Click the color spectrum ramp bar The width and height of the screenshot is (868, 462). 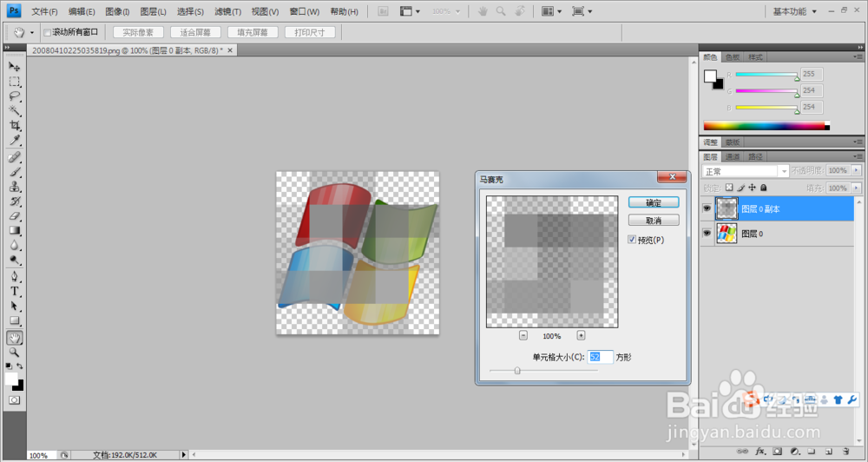point(766,126)
